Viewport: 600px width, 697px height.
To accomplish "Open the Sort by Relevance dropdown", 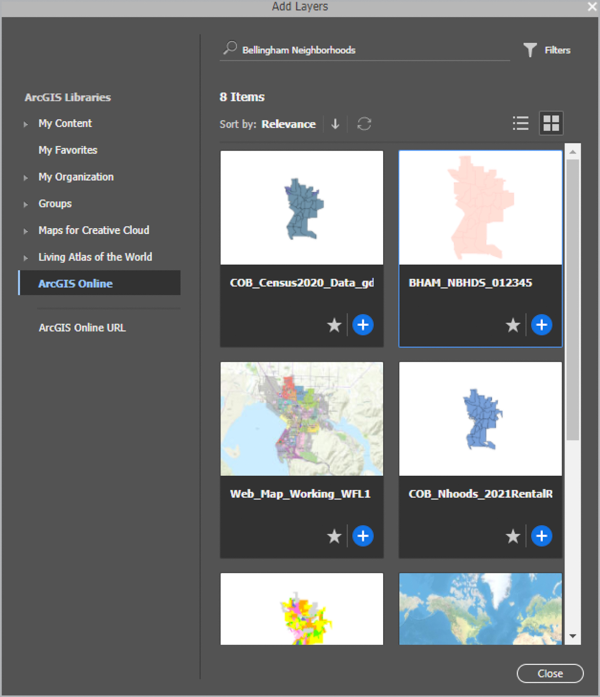I will [x=288, y=124].
